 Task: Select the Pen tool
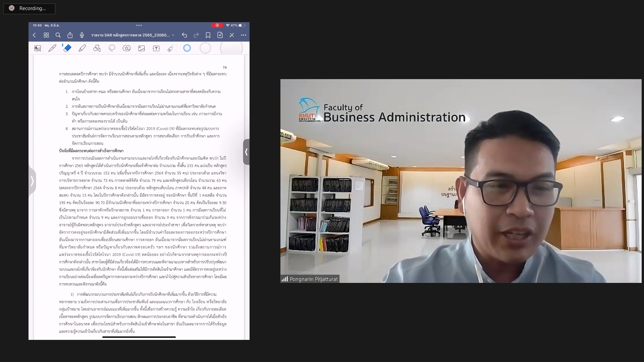[52, 48]
